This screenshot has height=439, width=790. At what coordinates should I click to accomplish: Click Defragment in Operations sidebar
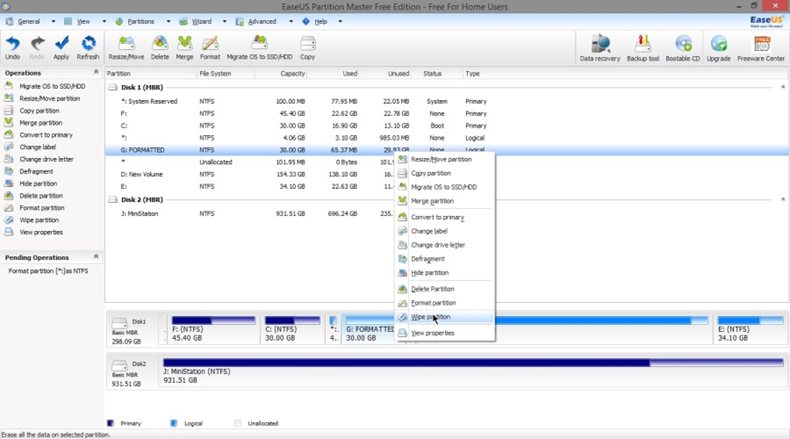36,171
